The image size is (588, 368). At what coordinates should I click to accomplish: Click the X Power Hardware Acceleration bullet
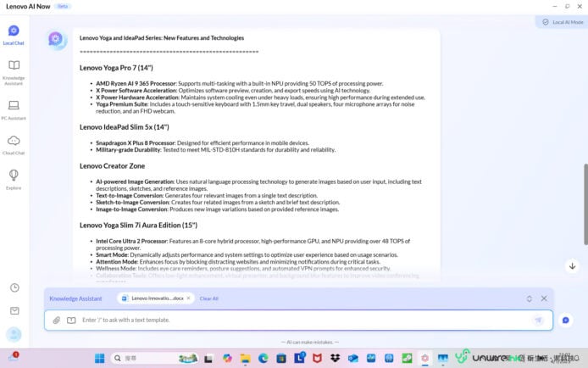tap(260, 98)
